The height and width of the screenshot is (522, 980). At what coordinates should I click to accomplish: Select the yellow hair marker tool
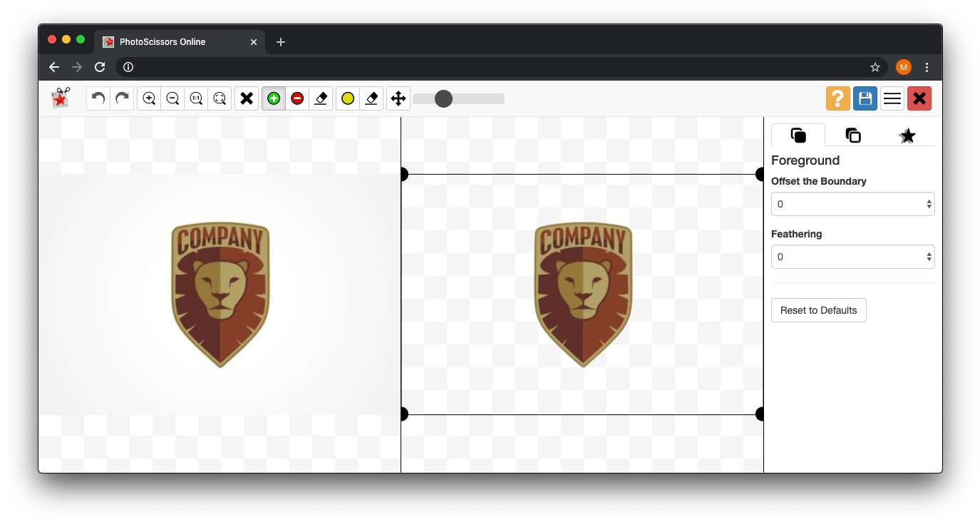click(348, 98)
